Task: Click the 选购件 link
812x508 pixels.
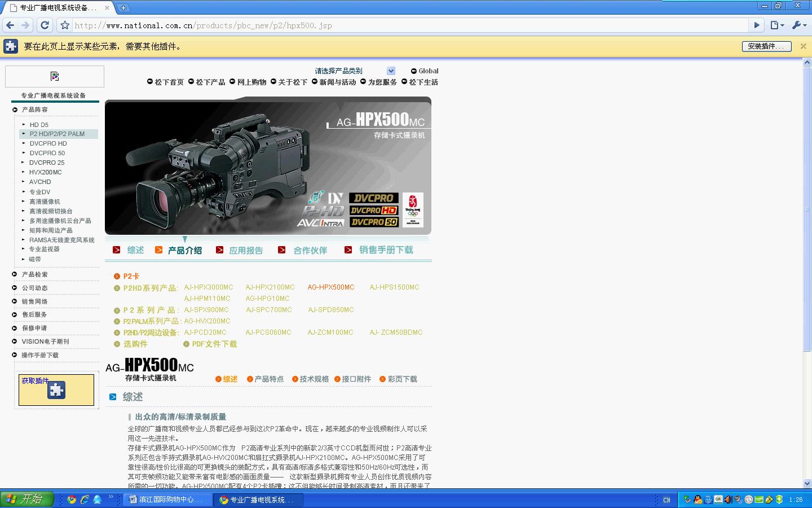Action: point(135,344)
